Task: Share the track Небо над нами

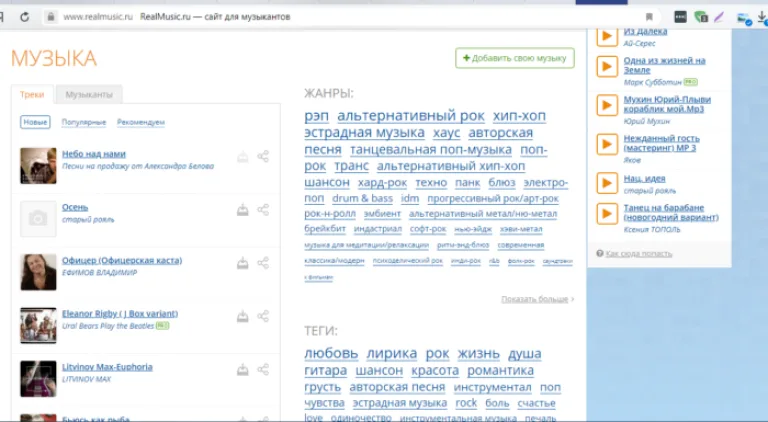Action: [x=263, y=157]
